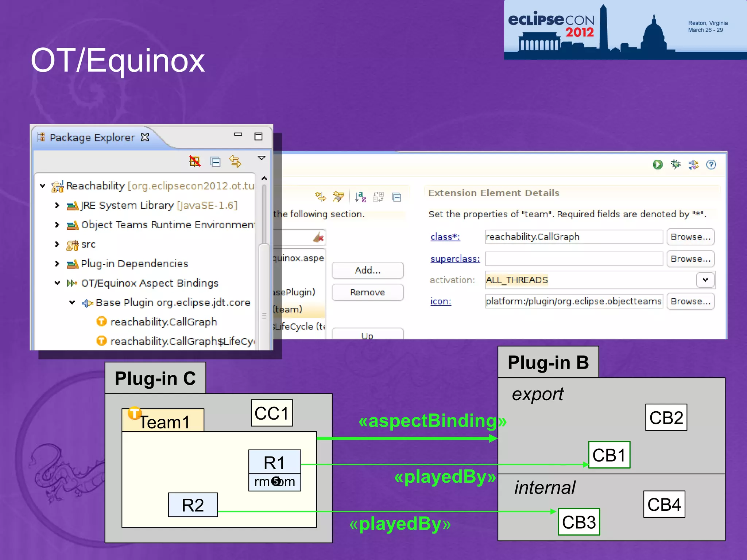
Task: Click the Collapse All icon in extensions toolbar
Action: [x=396, y=197]
